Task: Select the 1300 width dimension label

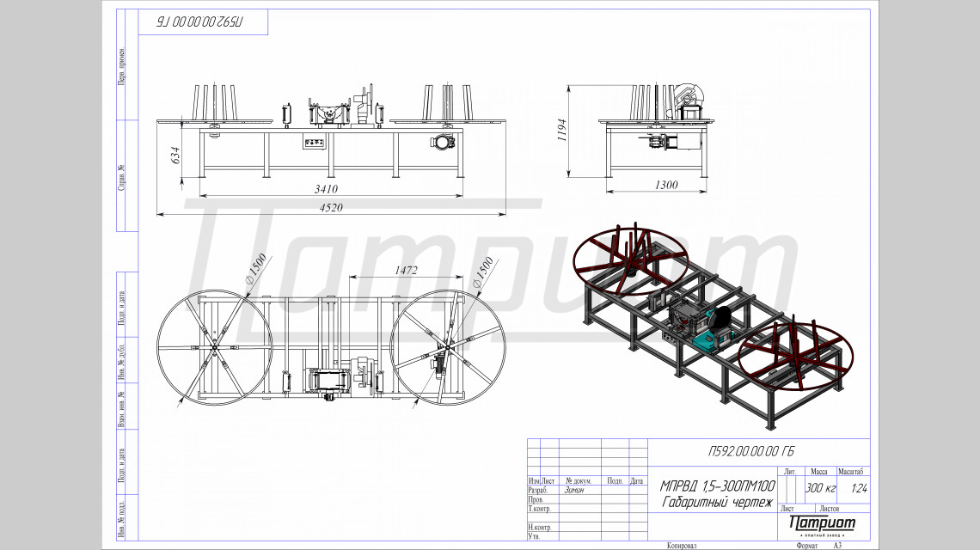Action: [x=665, y=185]
